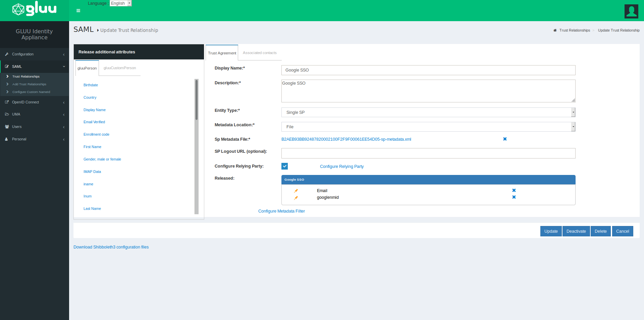Remove the SP metadata file with X icon
Image resolution: width=644 pixels, height=320 pixels.
tap(505, 139)
